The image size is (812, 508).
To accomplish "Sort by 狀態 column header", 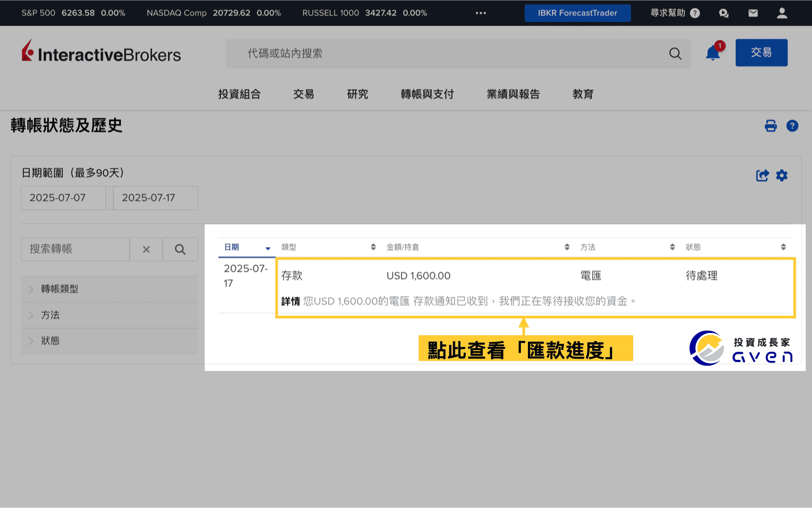I will 736,247.
